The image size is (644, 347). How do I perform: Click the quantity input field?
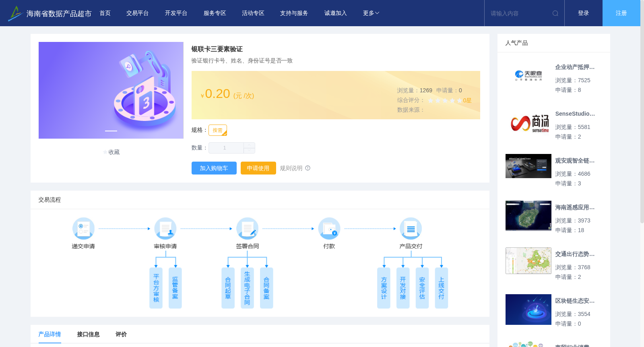point(226,148)
